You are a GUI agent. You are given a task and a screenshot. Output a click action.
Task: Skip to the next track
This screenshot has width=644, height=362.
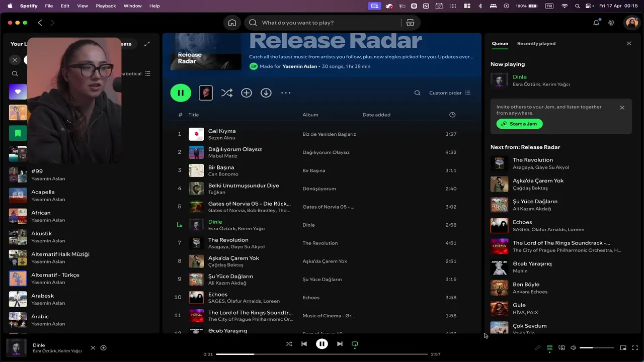[340, 344]
